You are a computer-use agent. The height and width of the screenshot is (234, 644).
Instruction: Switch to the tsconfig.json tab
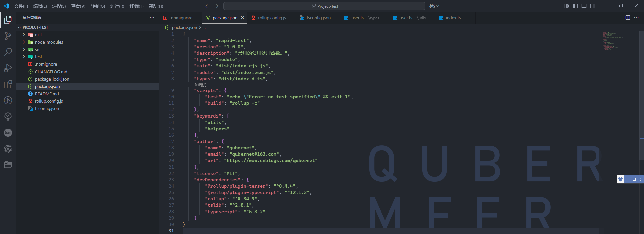(318, 18)
